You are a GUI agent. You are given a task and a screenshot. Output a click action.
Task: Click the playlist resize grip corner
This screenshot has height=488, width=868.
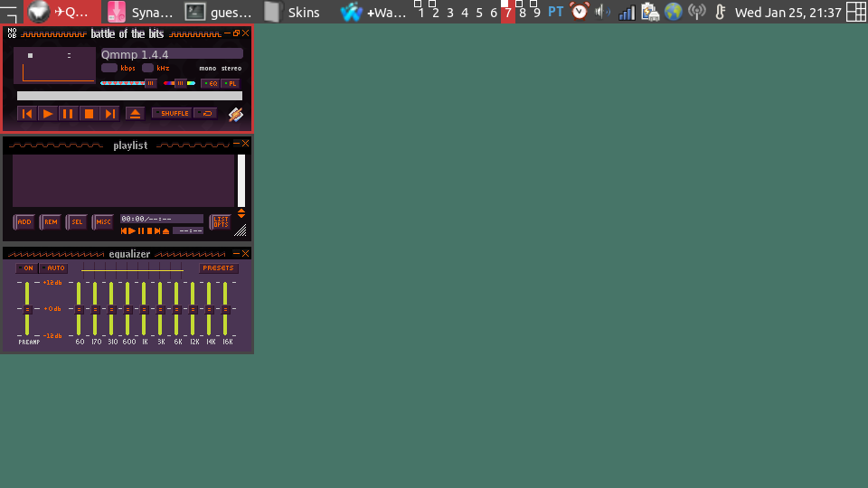point(241,230)
